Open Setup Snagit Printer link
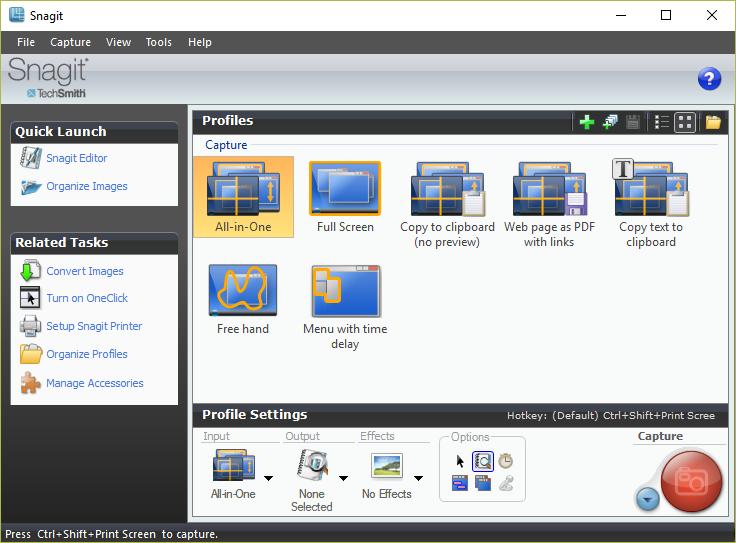 94,326
